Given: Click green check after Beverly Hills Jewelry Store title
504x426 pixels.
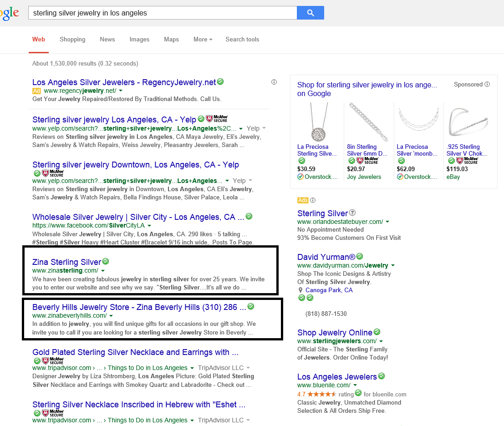Looking at the screenshot, I should click(251, 306).
